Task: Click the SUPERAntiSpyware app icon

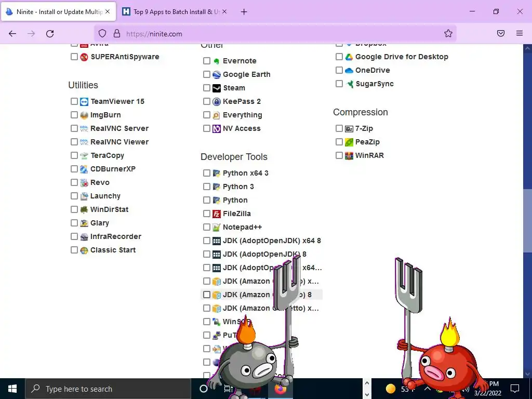Action: pyautogui.click(x=84, y=57)
